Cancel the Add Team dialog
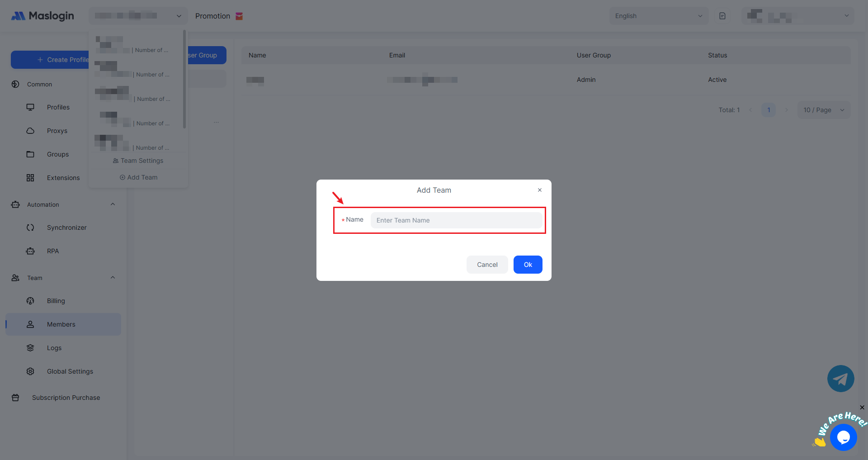Image resolution: width=868 pixels, height=460 pixels. (487, 265)
